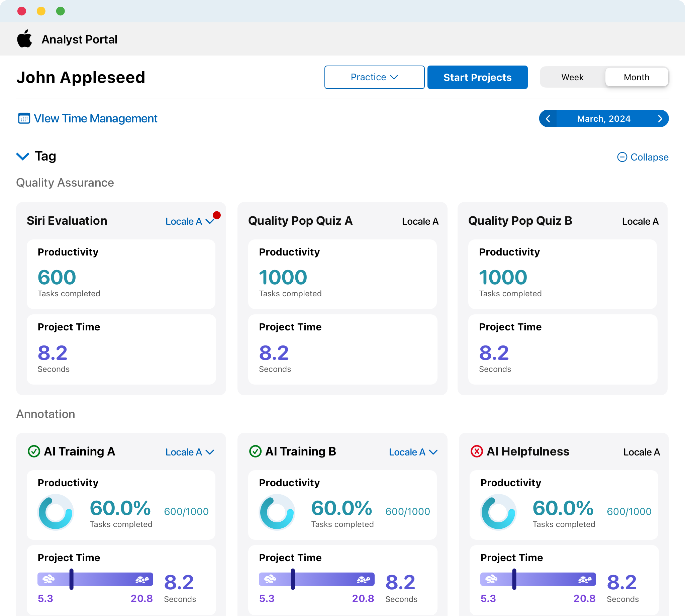Click Locale A label on AI Helpfulness

(x=641, y=452)
